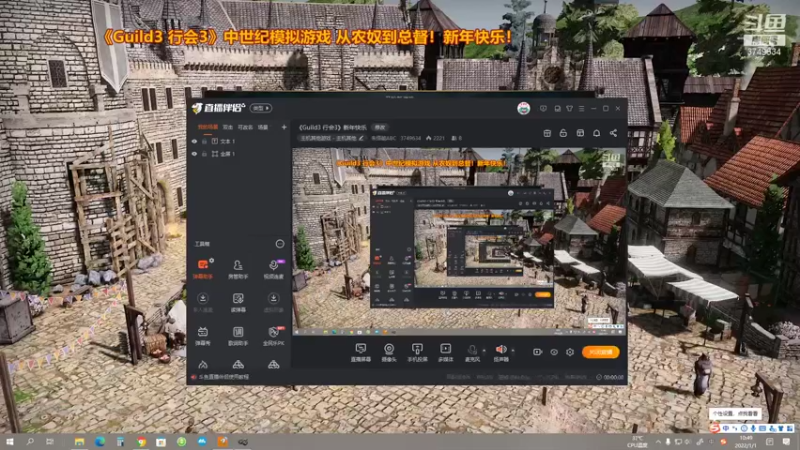Click the lock-shaped icon in room header
This screenshot has height=450, width=800.
[563, 133]
